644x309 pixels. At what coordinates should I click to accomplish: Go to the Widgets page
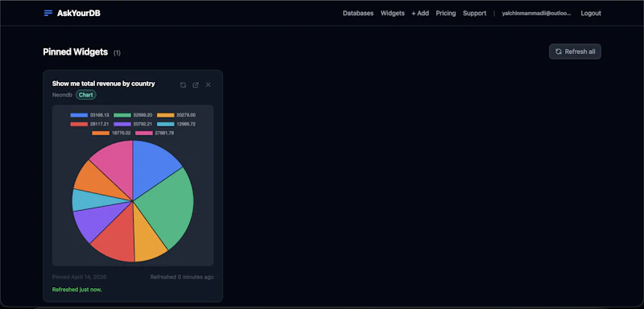[392, 13]
